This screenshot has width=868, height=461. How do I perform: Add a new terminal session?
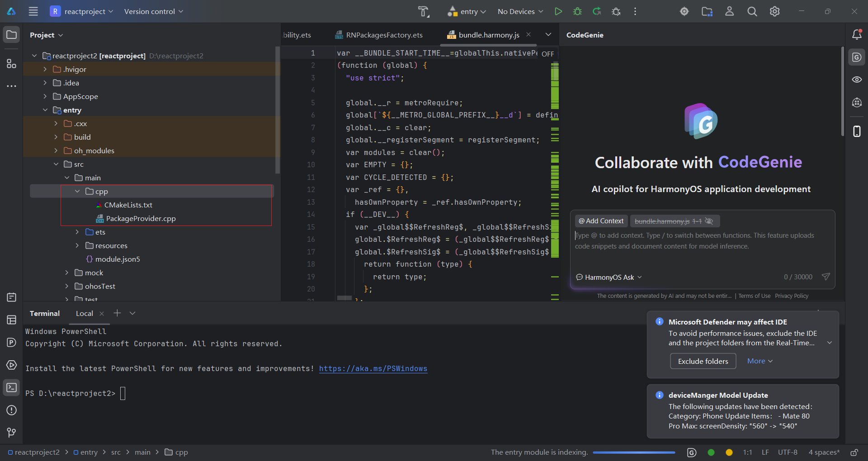tap(117, 313)
